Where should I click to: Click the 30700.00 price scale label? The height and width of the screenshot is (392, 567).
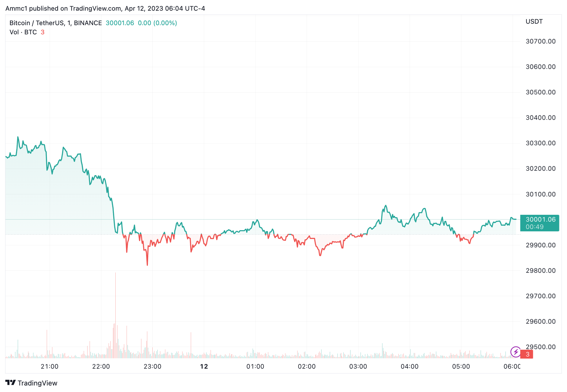pyautogui.click(x=540, y=41)
